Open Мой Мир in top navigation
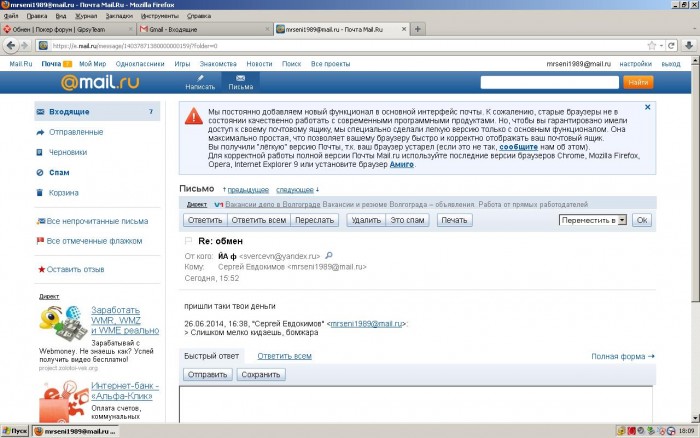This screenshot has width=700, height=438. pos(92,64)
